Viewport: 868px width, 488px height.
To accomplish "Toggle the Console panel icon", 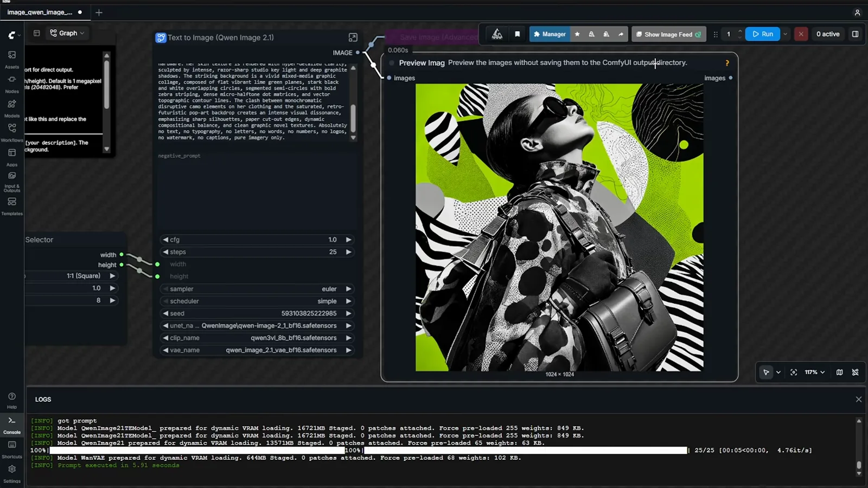I will click(x=12, y=425).
